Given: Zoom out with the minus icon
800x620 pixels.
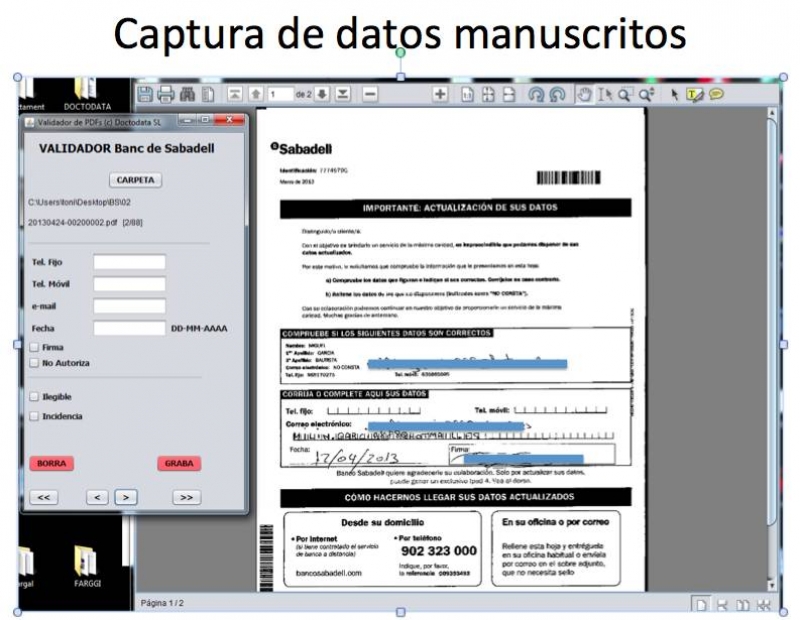Looking at the screenshot, I should click(370, 94).
